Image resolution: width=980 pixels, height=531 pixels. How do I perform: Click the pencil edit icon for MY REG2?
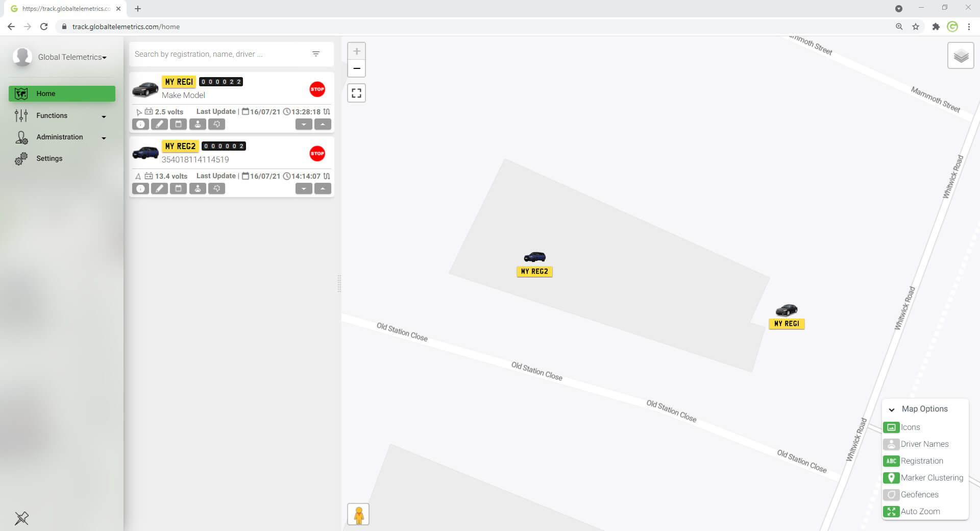point(159,188)
